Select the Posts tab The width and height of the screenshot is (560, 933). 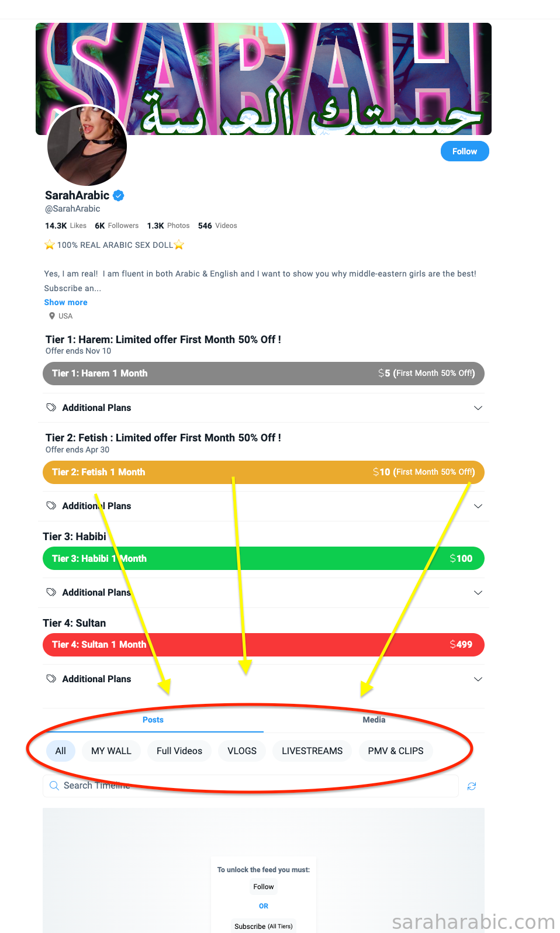tap(153, 720)
